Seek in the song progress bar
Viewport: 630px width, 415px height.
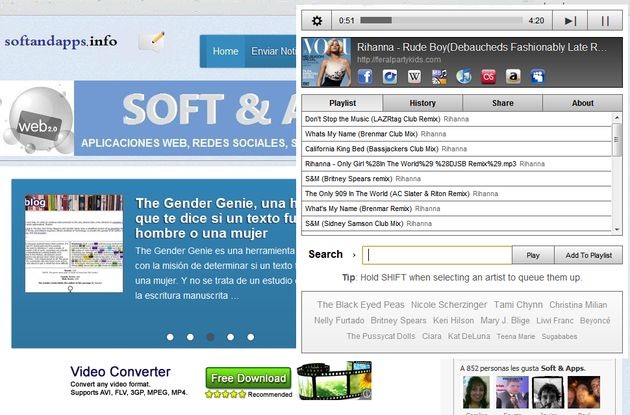coord(441,20)
